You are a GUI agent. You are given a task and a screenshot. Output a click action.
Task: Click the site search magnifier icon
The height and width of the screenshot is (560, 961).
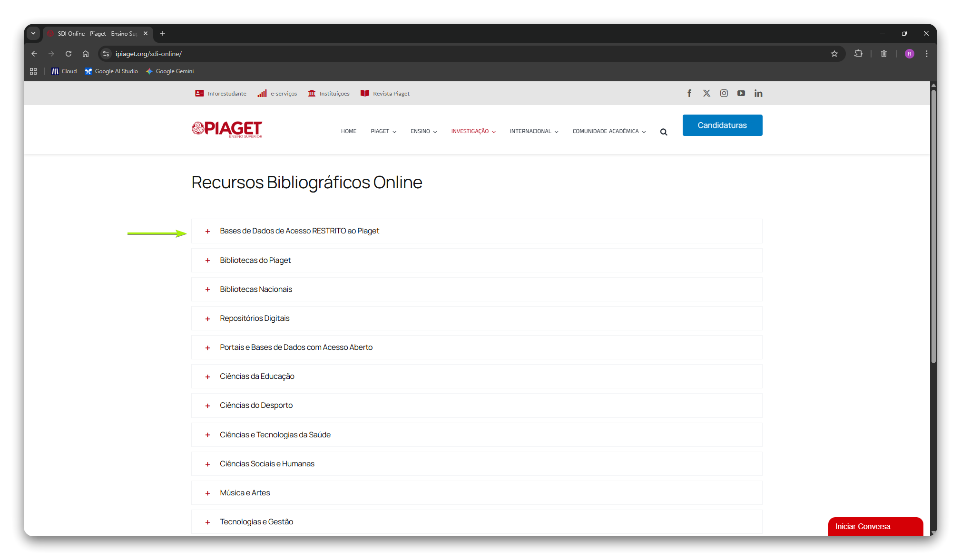pos(664,132)
